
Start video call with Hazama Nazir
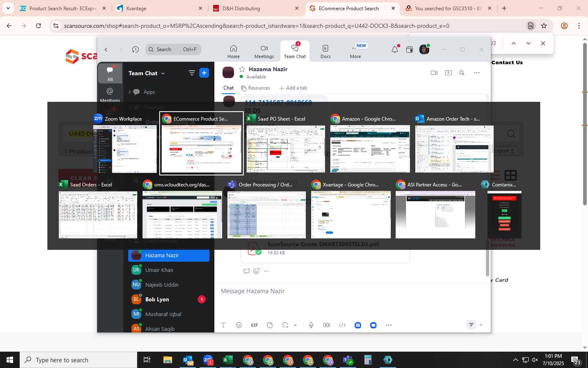click(434, 73)
